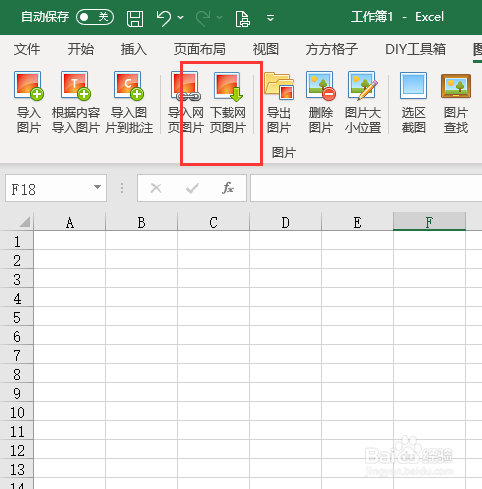Select column F header
The width and height of the screenshot is (482, 489).
point(429,221)
